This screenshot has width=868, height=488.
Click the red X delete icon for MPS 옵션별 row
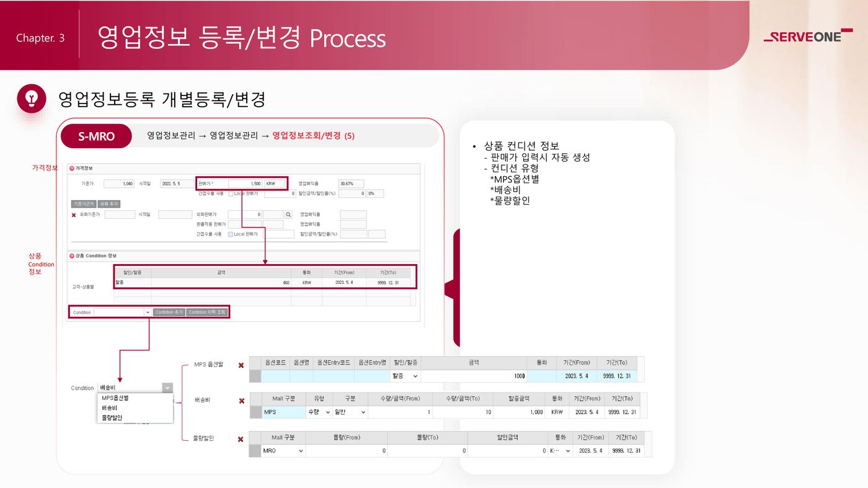pos(241,365)
